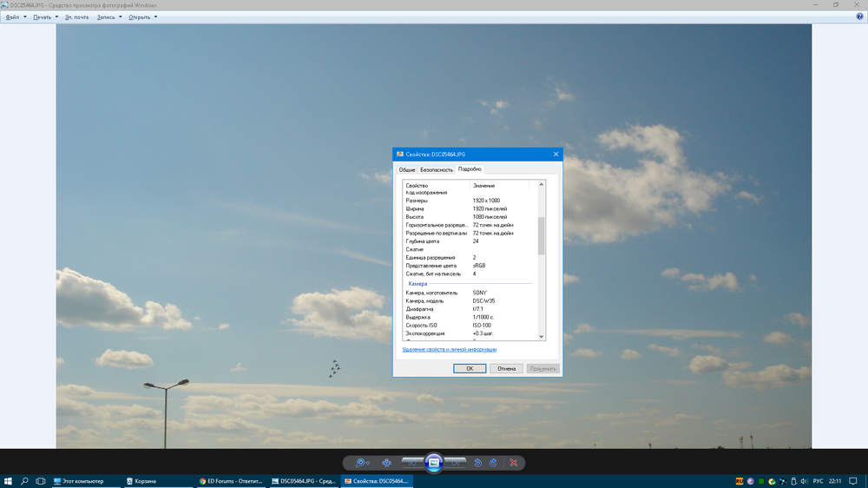The height and width of the screenshot is (488, 868).
Task: Click the green square tray icon
Action: (x=761, y=481)
